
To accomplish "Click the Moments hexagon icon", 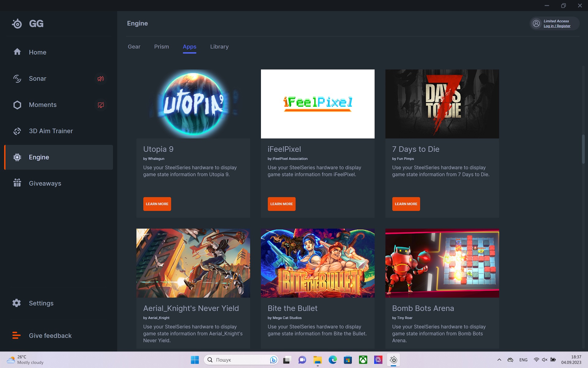I will 17,105.
